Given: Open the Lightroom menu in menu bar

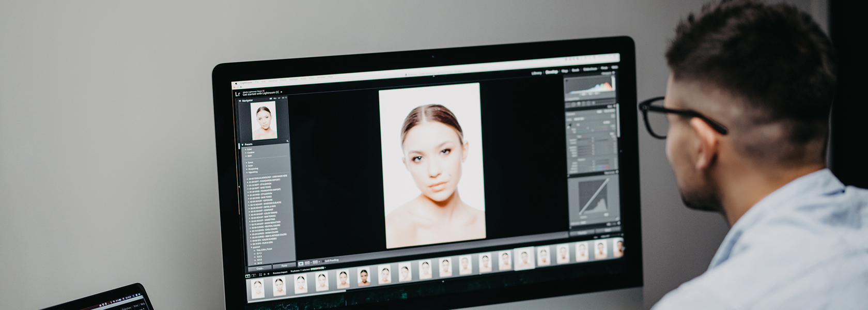Looking at the screenshot, I should (246, 83).
